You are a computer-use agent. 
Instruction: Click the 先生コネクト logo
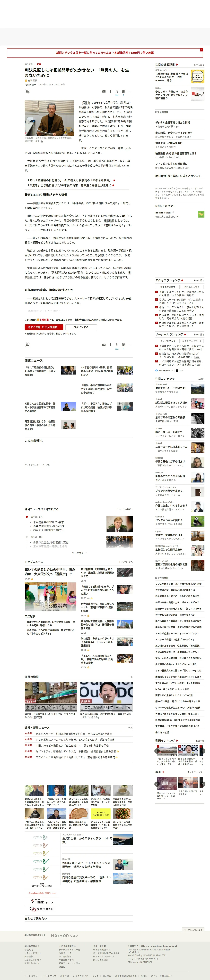[42, 909]
